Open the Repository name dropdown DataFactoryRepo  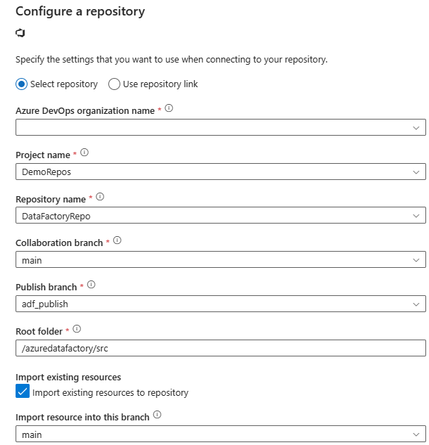[x=221, y=215]
